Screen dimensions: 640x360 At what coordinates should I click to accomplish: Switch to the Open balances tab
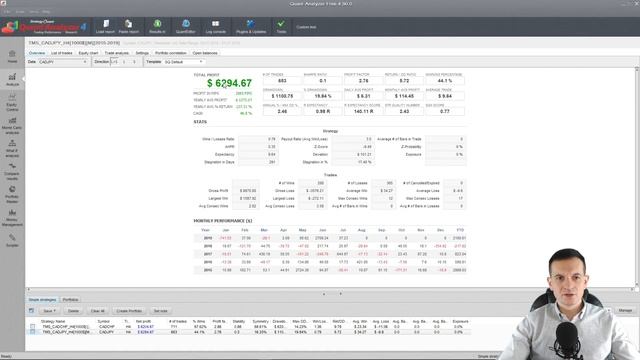coord(205,53)
